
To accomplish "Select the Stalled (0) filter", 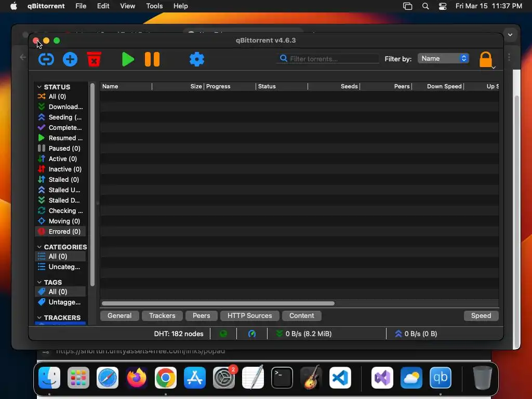I will 60,179.
